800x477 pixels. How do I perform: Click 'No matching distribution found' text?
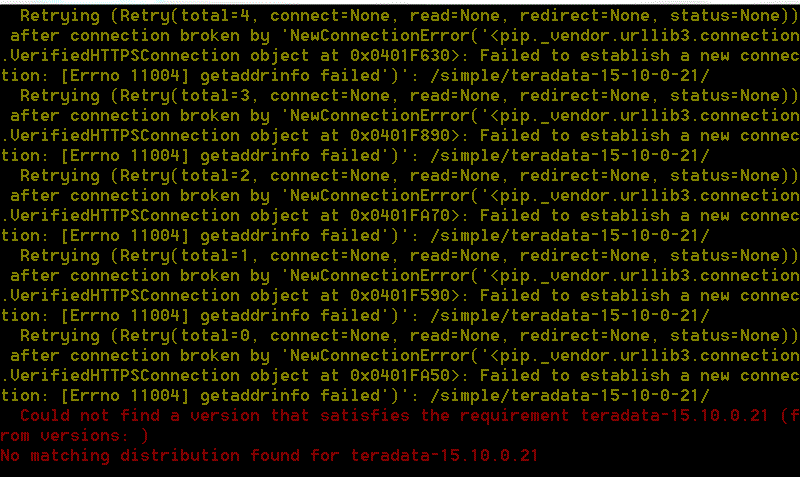click(150, 456)
